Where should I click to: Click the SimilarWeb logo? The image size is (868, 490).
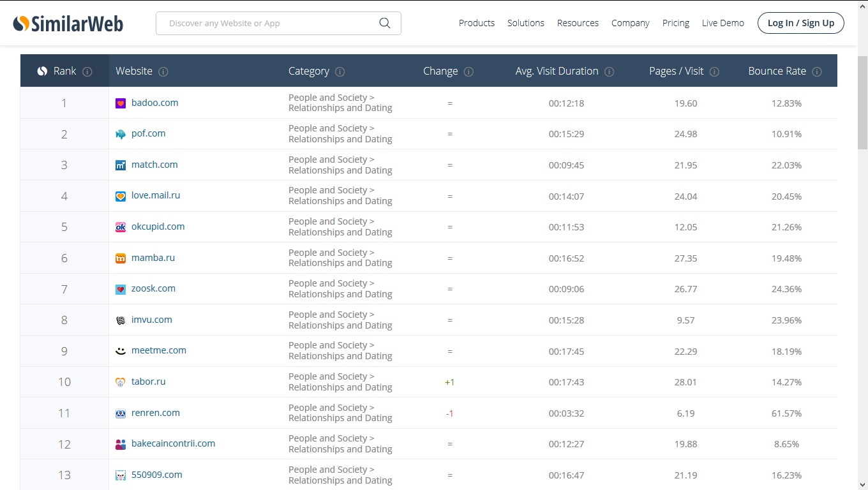[68, 24]
